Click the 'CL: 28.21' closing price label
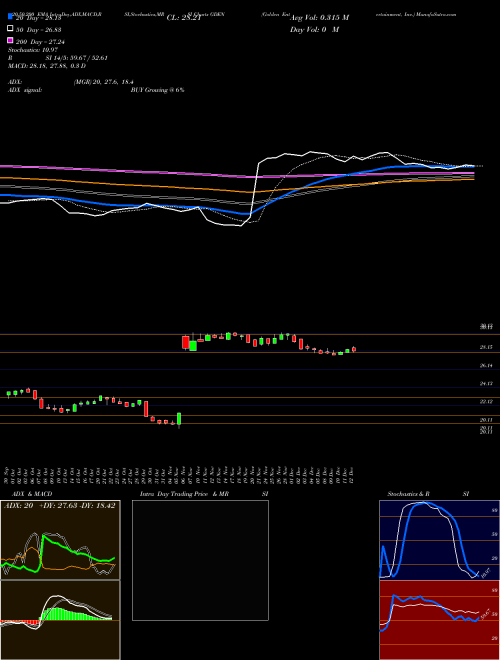500x660 pixels. coord(184,18)
